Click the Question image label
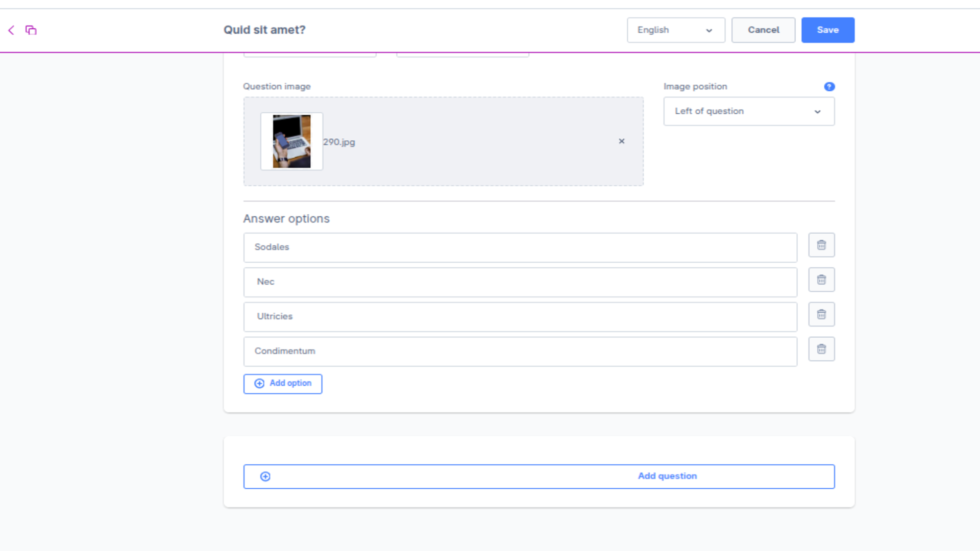Viewport: 980px width, 551px height. pyautogui.click(x=277, y=87)
